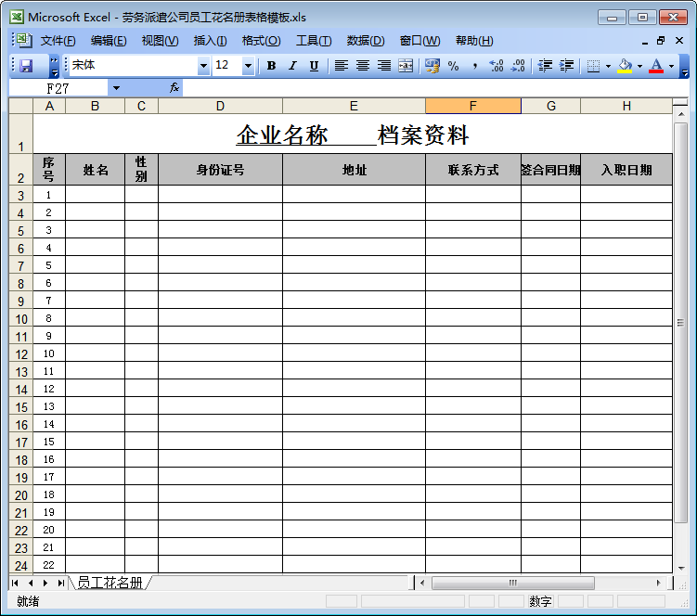
Task: Apply the Fill Color bucket
Action: (625, 66)
